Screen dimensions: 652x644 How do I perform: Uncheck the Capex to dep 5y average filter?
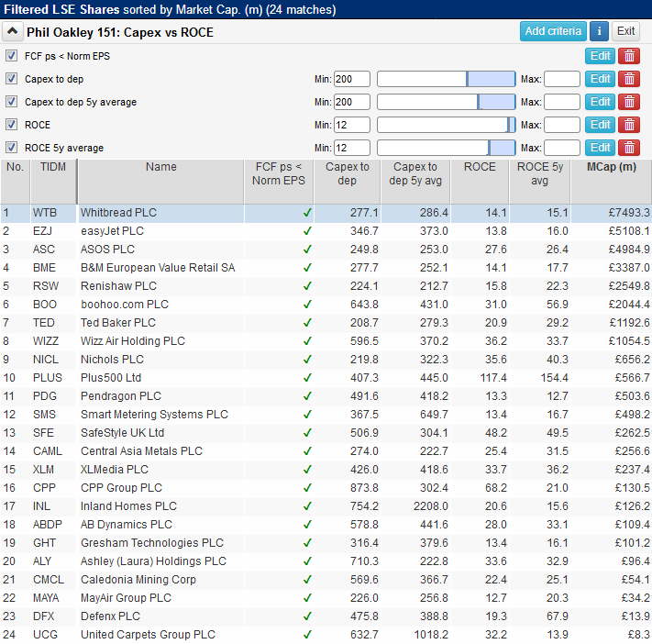(11, 102)
